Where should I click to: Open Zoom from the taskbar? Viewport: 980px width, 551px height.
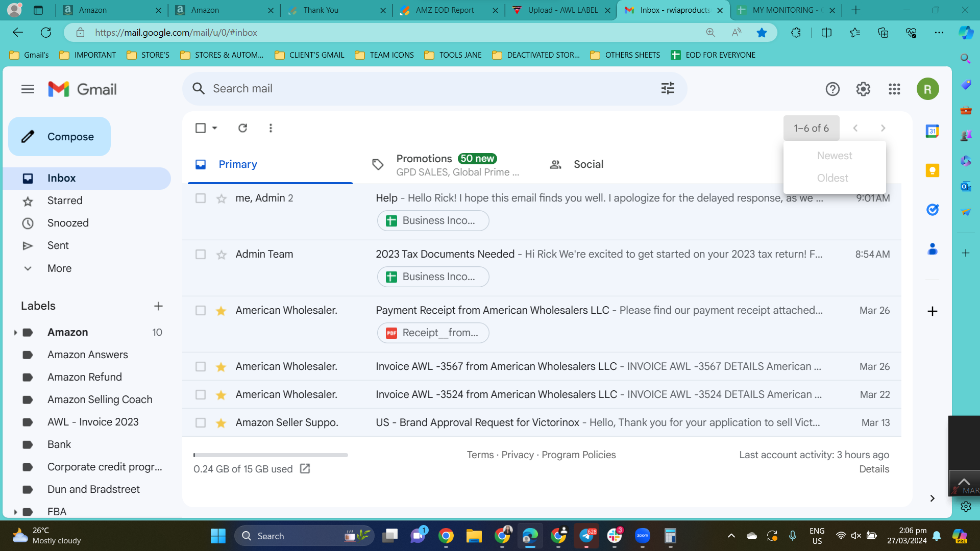click(x=642, y=536)
